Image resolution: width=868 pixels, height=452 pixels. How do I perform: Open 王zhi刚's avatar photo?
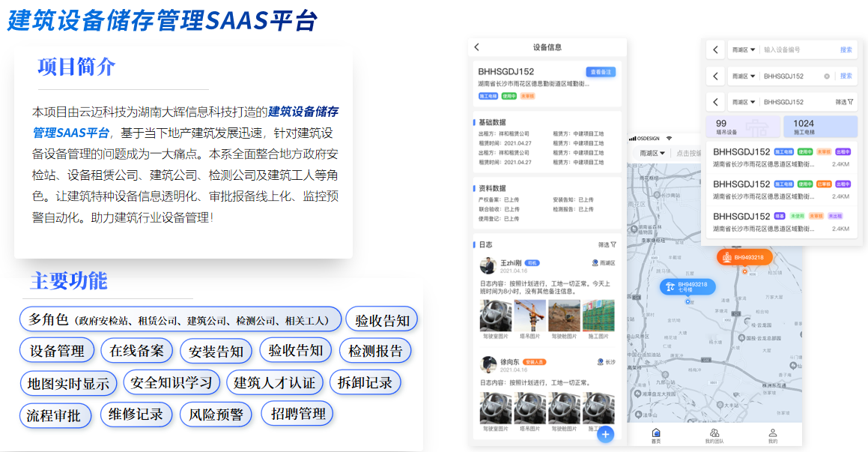pos(487,266)
